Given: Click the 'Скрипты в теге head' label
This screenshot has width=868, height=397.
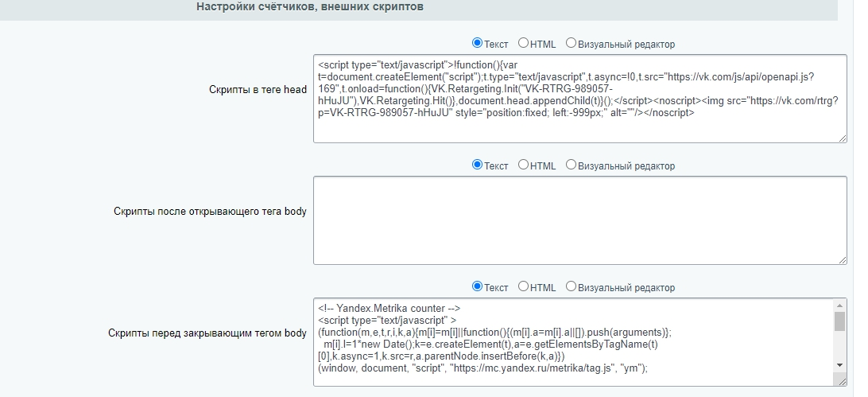Looking at the screenshot, I should (258, 90).
